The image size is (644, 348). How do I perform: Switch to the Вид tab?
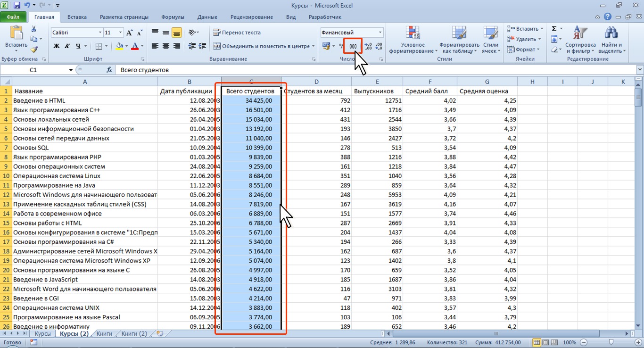(291, 17)
